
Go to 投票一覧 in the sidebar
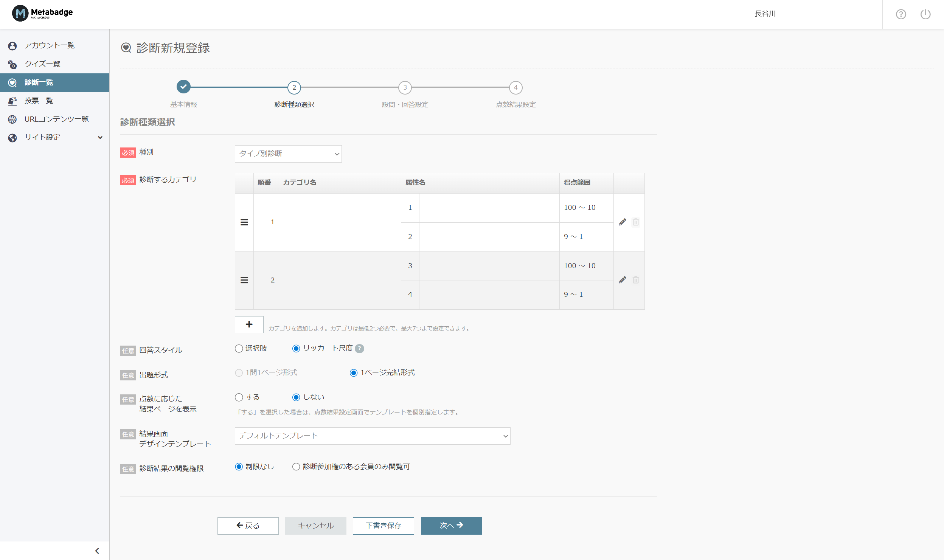(x=39, y=101)
